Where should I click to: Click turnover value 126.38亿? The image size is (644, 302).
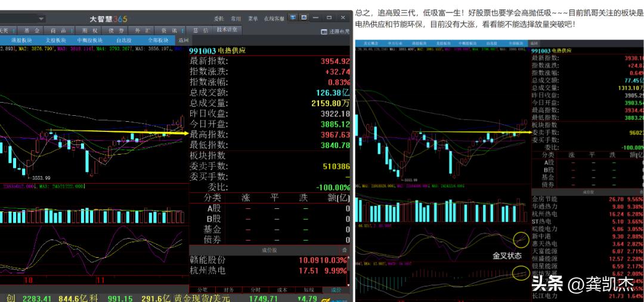[333, 93]
